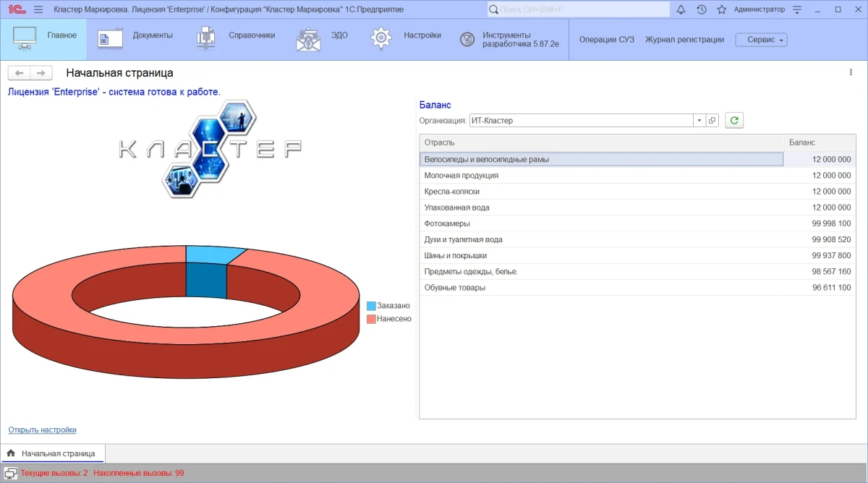Image resolution: width=868 pixels, height=483 pixels.
Task: Maximize the application window
Action: coord(838,9)
